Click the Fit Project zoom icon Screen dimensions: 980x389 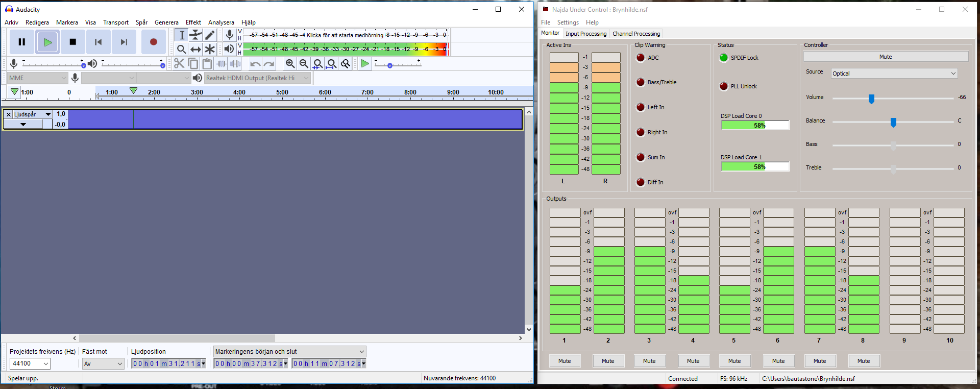pyautogui.click(x=331, y=63)
